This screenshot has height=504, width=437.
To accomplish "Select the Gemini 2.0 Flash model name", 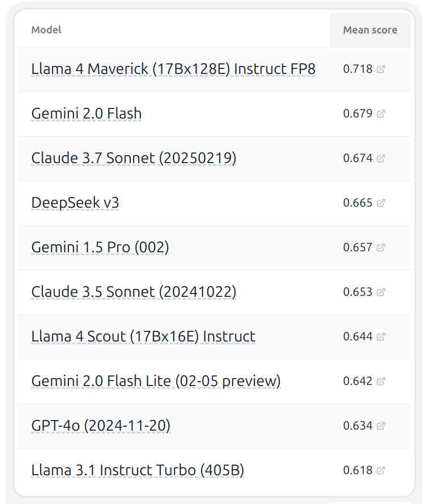I will point(86,113).
